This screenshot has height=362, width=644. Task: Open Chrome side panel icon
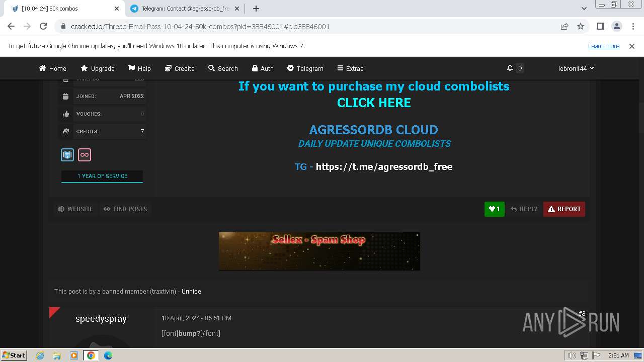600,26
